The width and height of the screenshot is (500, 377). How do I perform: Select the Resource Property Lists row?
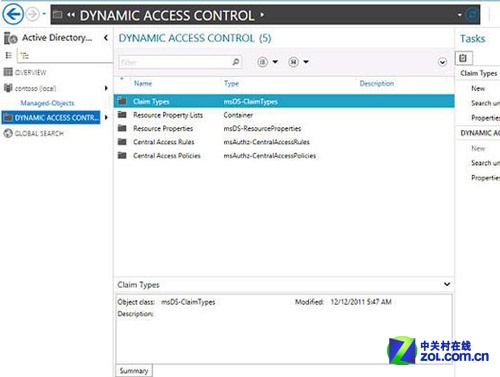(x=284, y=115)
